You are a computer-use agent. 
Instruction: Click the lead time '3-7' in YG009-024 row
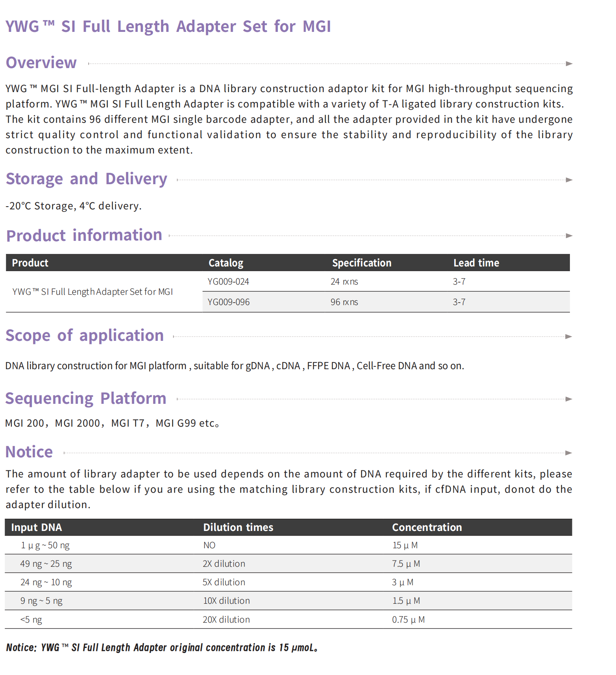459,282
